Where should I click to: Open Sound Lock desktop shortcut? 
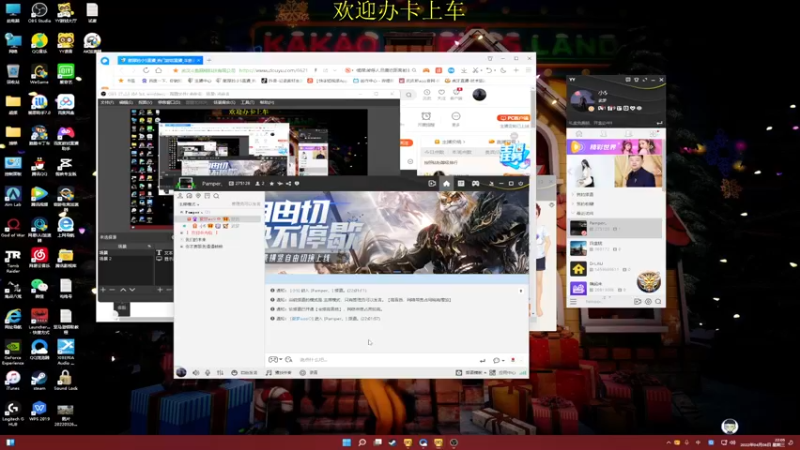65,381
